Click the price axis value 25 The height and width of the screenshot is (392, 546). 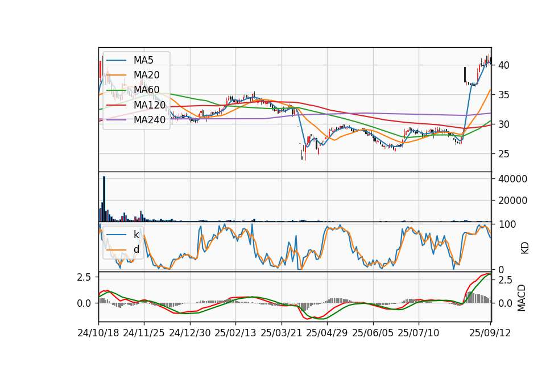click(x=503, y=154)
